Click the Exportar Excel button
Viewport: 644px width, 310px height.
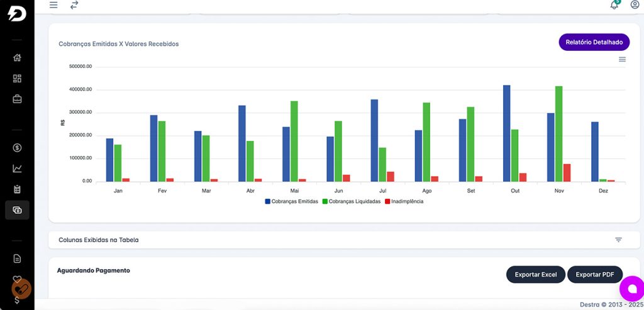(535, 275)
